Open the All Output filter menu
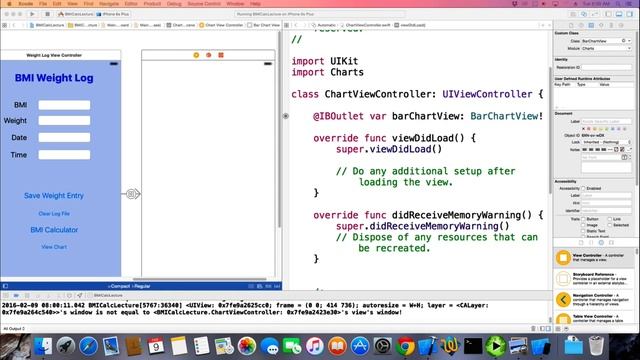The width and height of the screenshot is (640, 360). pos(14,329)
